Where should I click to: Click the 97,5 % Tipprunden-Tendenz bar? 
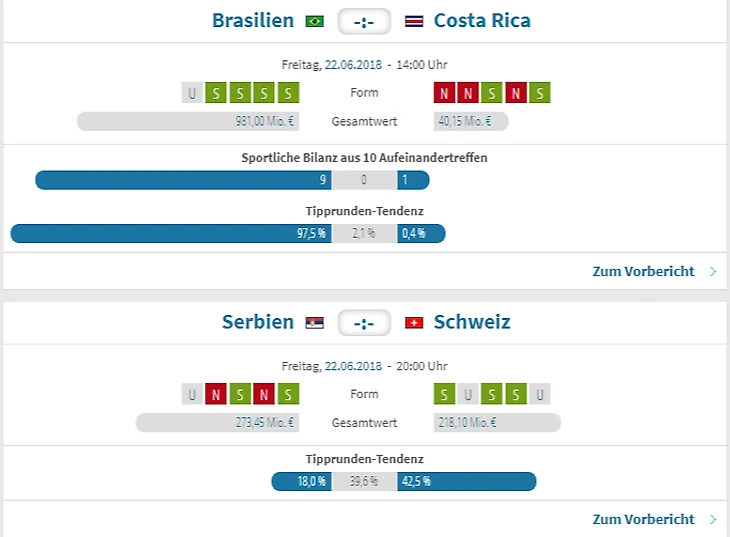(170, 233)
